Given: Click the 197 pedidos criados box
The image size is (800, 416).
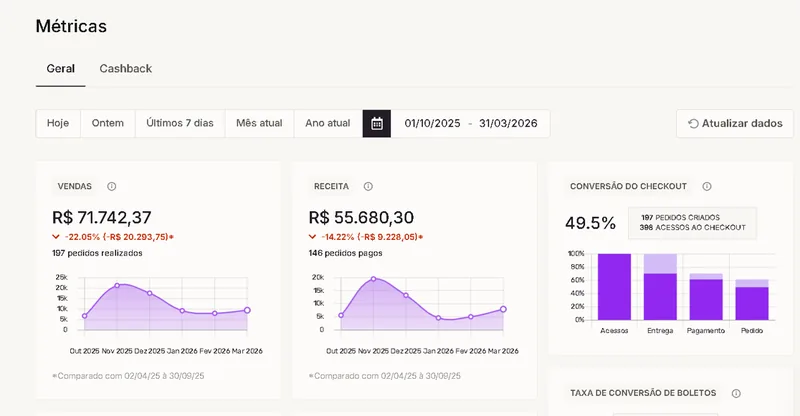Looking at the screenshot, I should [x=692, y=223].
